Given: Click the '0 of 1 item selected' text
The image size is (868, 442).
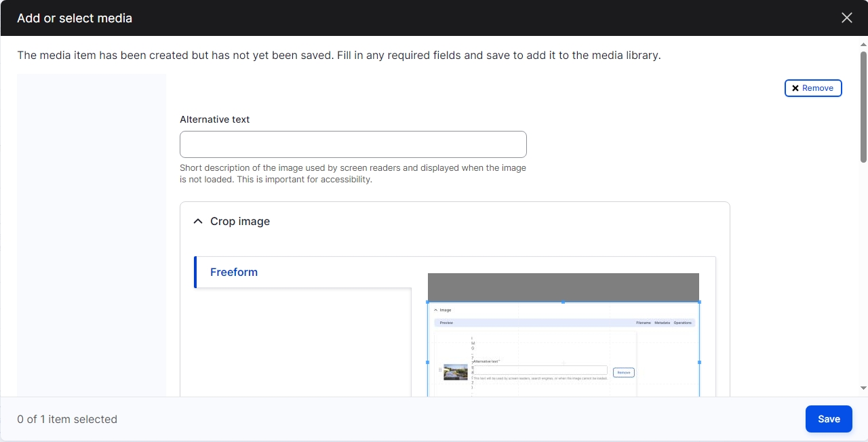Looking at the screenshot, I should 67,420.
